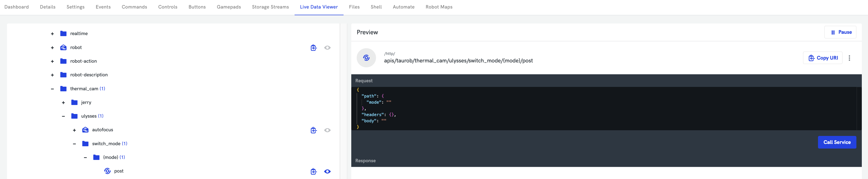Click the autofocus data node icon
Viewport: 868px width, 179px height.
click(85, 130)
